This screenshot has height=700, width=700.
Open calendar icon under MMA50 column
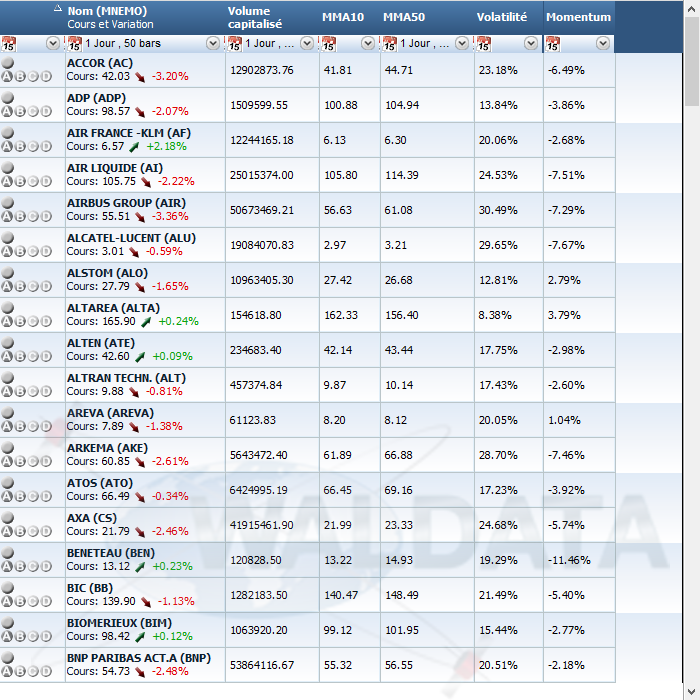click(389, 44)
